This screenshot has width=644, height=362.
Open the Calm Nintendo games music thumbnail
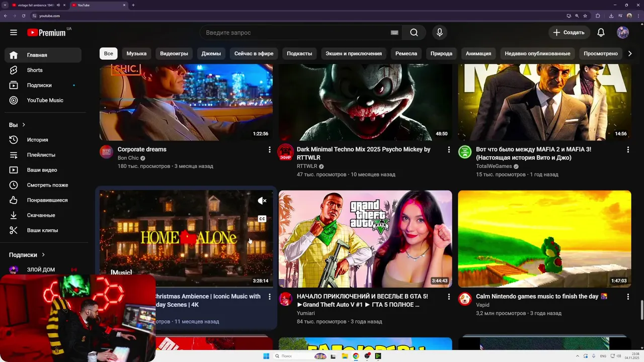pyautogui.click(x=544, y=239)
